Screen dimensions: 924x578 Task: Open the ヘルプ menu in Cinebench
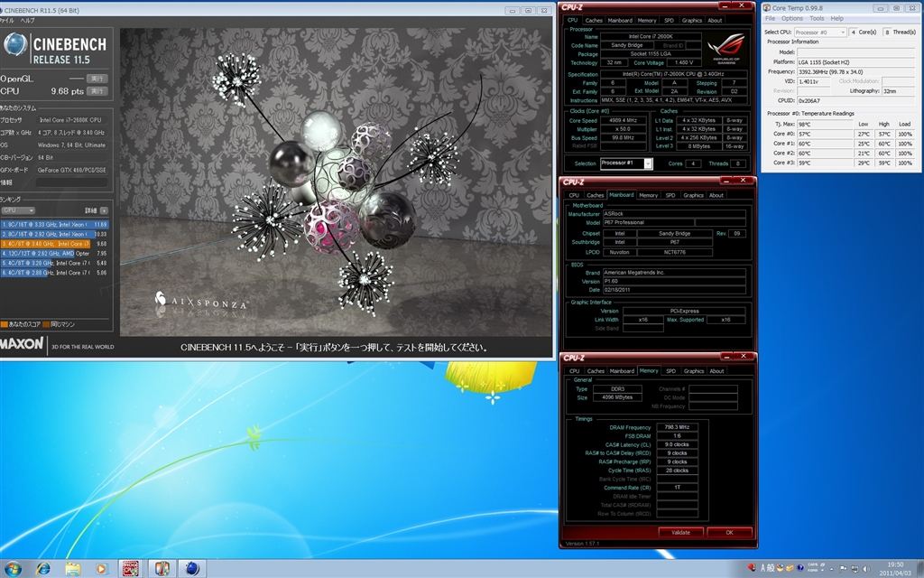28,19
